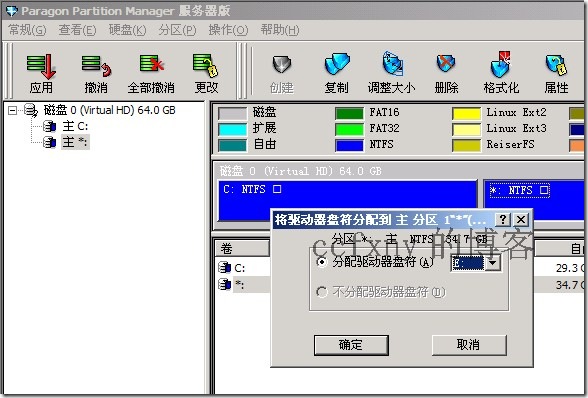Open the View (查看) menu
The image size is (588, 398).
pos(77,30)
